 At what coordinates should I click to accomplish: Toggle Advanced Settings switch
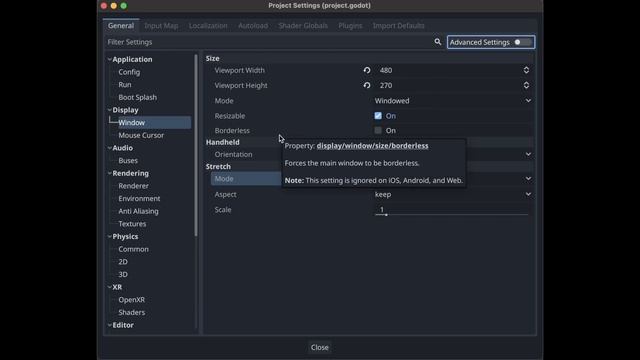pos(522,42)
